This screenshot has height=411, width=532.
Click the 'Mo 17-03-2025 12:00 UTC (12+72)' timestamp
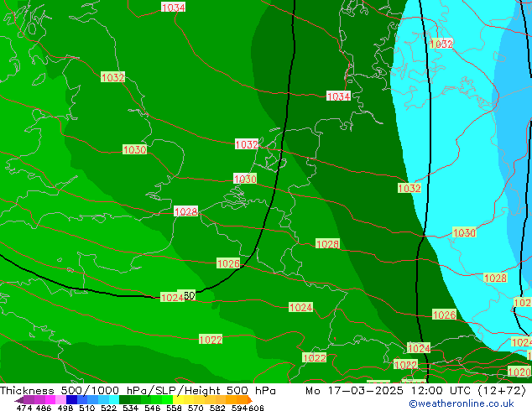(415, 391)
